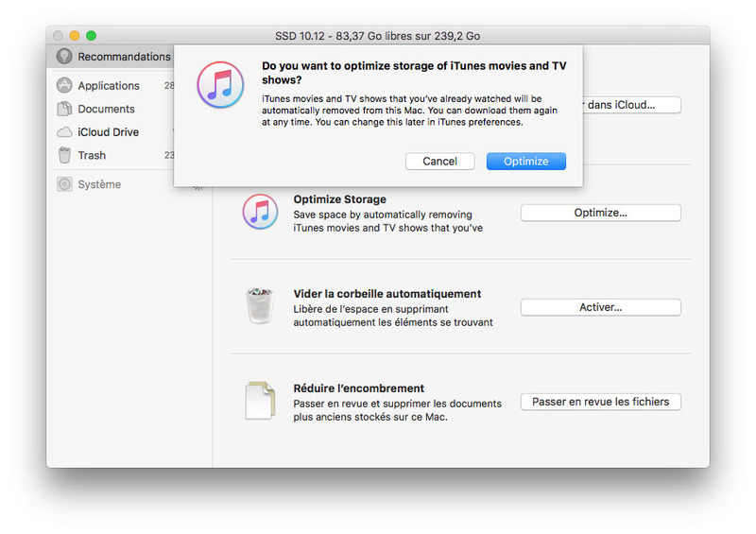Click the partially hidden dans iCloud... button
The width and height of the screenshot is (756, 534).
pyautogui.click(x=631, y=105)
